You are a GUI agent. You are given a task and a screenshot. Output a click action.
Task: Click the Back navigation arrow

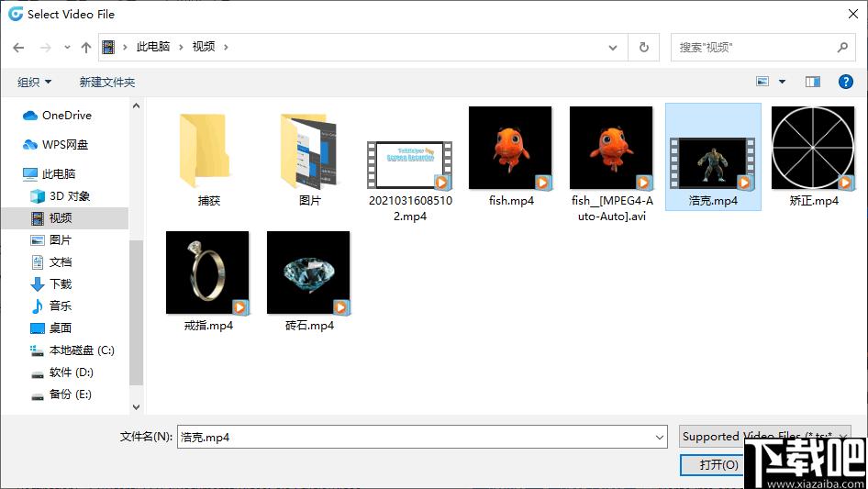(x=18, y=48)
